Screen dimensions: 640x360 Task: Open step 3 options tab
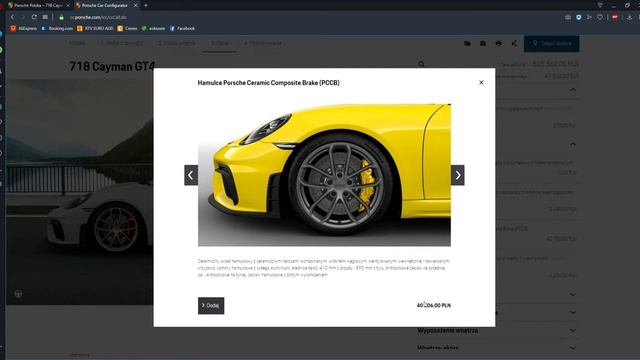point(220,43)
